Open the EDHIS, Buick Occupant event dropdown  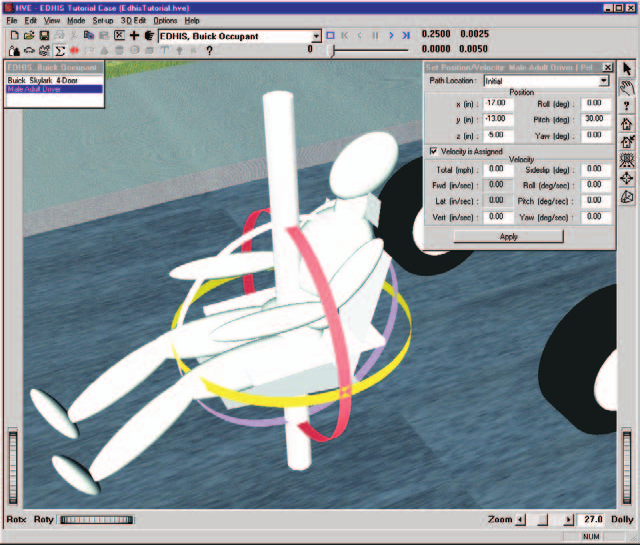click(x=316, y=36)
